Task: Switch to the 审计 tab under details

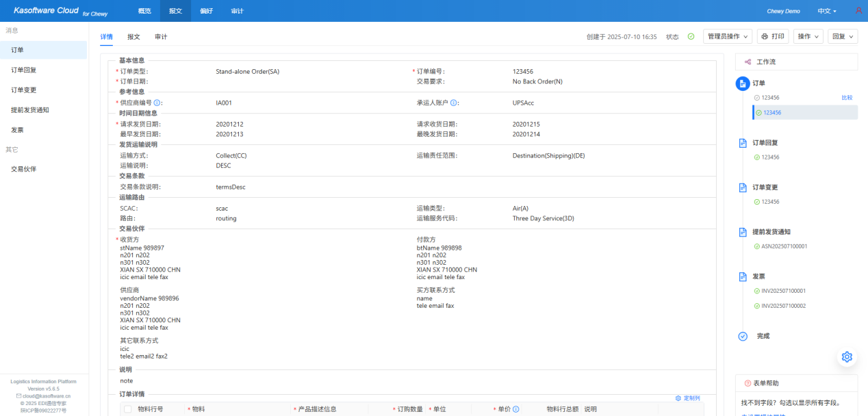Action: click(161, 37)
